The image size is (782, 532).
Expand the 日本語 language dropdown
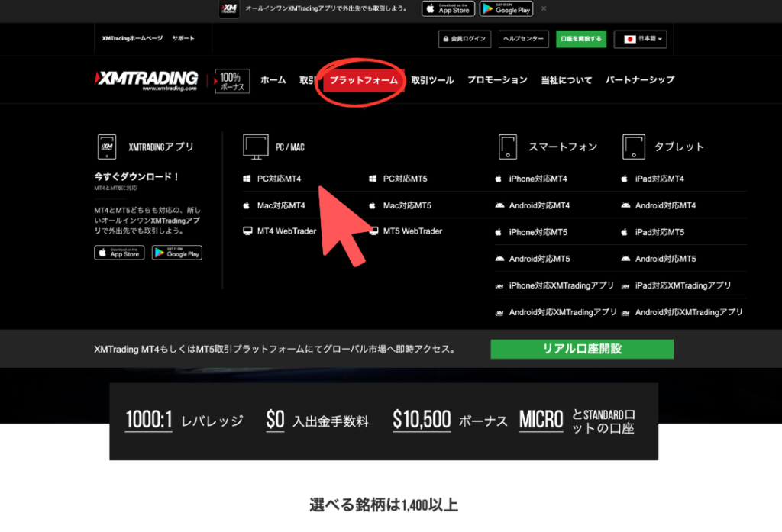641,39
